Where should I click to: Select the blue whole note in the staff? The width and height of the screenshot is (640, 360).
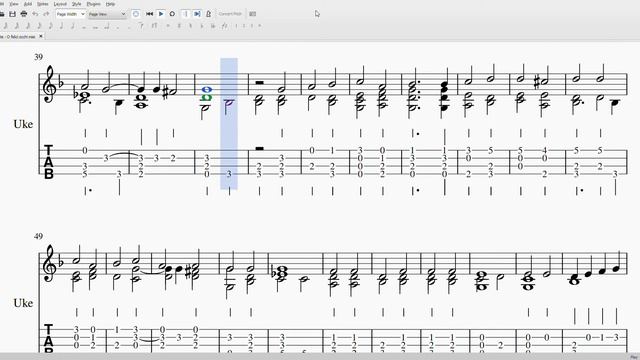click(207, 89)
